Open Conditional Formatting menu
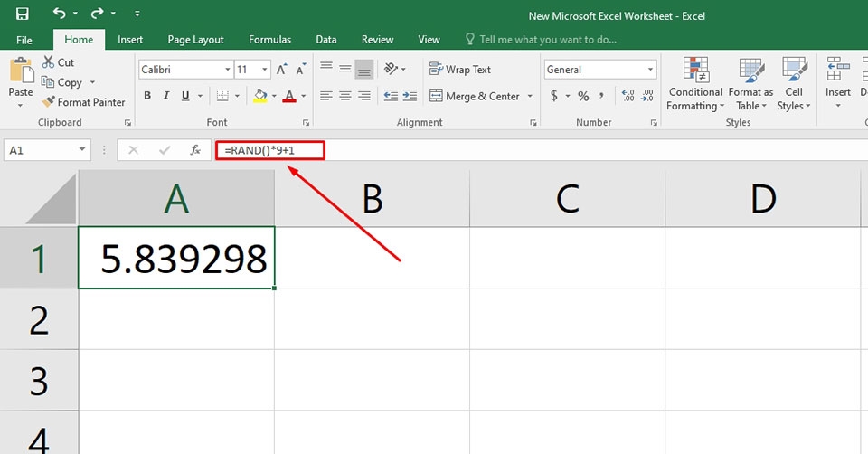Image resolution: width=868 pixels, height=454 pixels. tap(695, 84)
